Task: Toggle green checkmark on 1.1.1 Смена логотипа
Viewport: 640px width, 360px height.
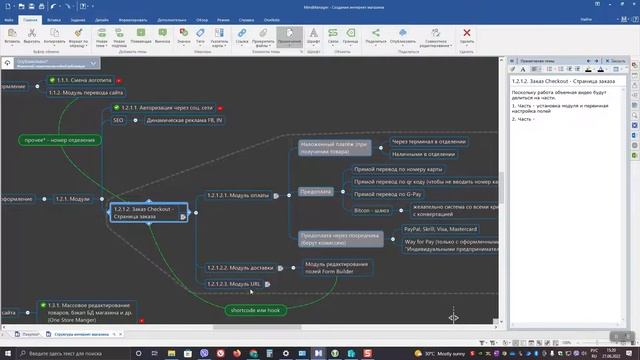Action: 52,80
